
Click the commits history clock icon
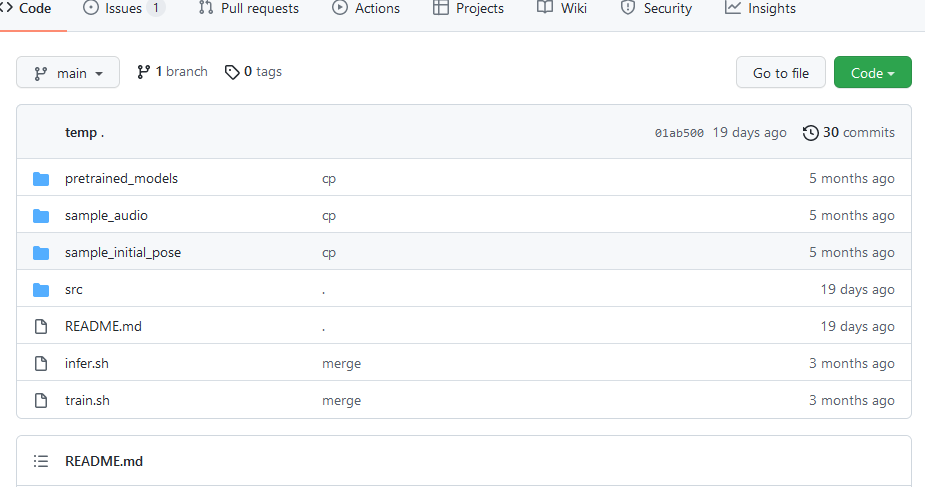click(x=811, y=133)
